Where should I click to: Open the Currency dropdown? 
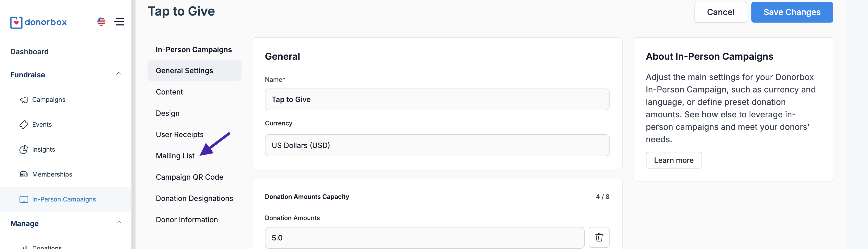click(437, 145)
